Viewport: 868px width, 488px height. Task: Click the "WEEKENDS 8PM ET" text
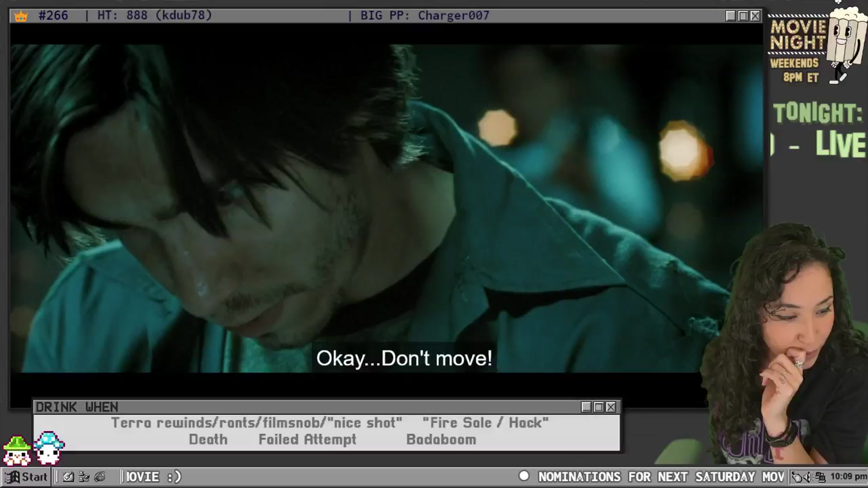795,70
